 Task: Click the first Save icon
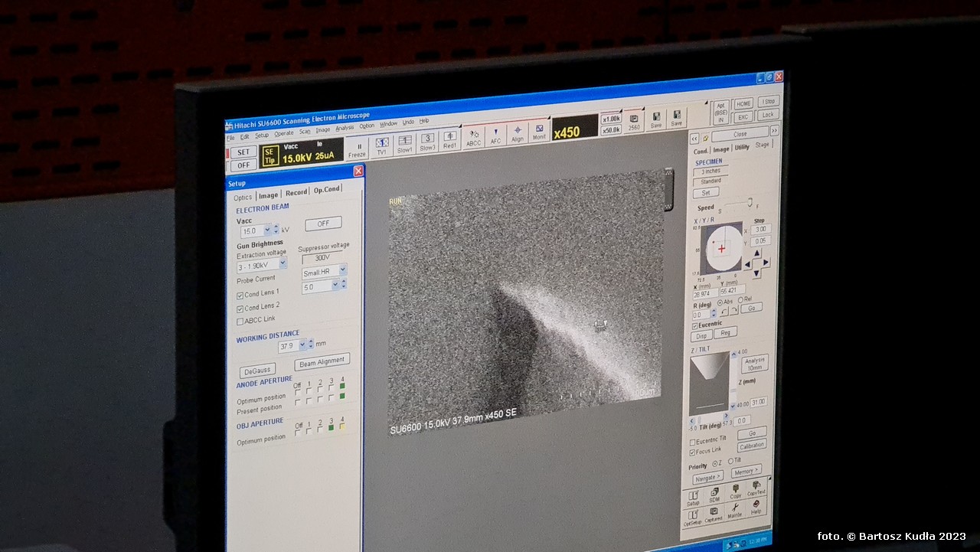coord(656,119)
